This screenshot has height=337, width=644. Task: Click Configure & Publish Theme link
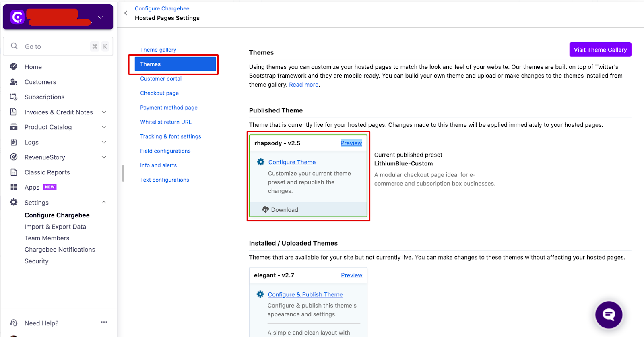click(305, 295)
